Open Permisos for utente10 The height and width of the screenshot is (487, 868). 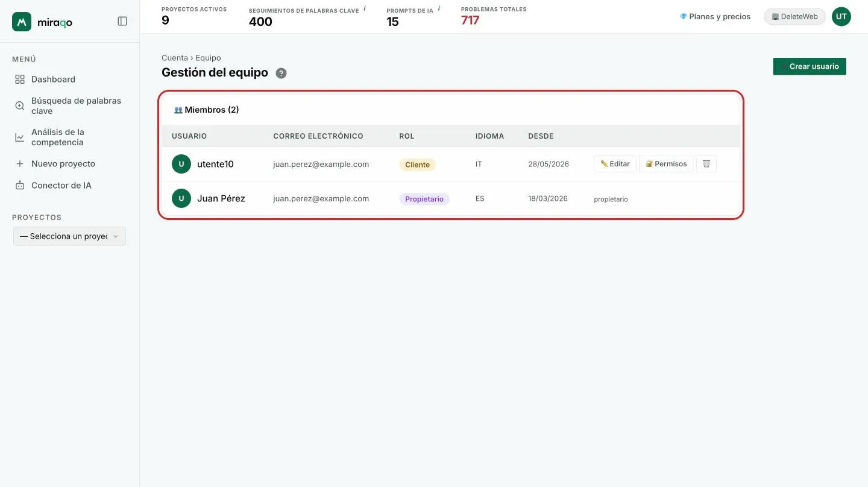[666, 164]
